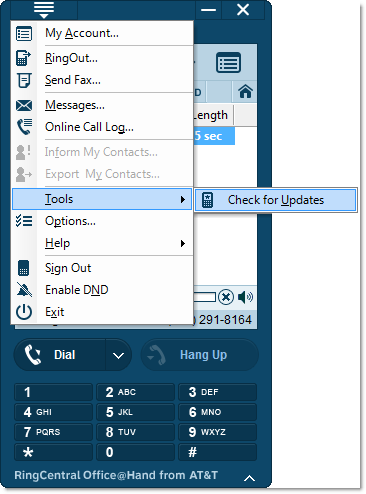Click the Hang Up button

click(x=200, y=355)
